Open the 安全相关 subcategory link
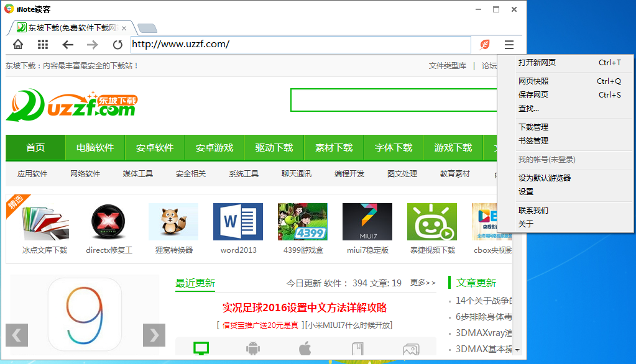Image resolution: width=636 pixels, height=364 pixels. 191,174
